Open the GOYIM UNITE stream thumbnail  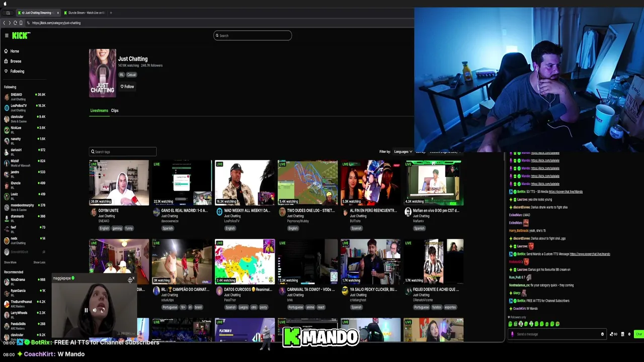point(119,183)
